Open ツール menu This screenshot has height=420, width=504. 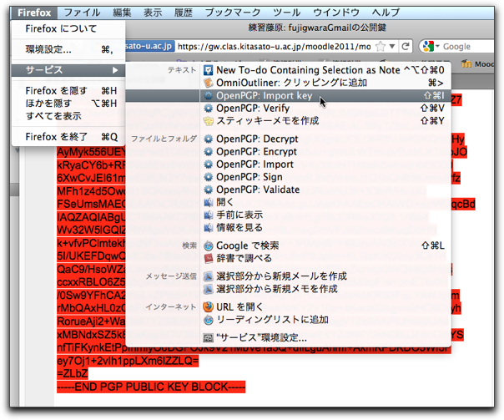point(287,13)
